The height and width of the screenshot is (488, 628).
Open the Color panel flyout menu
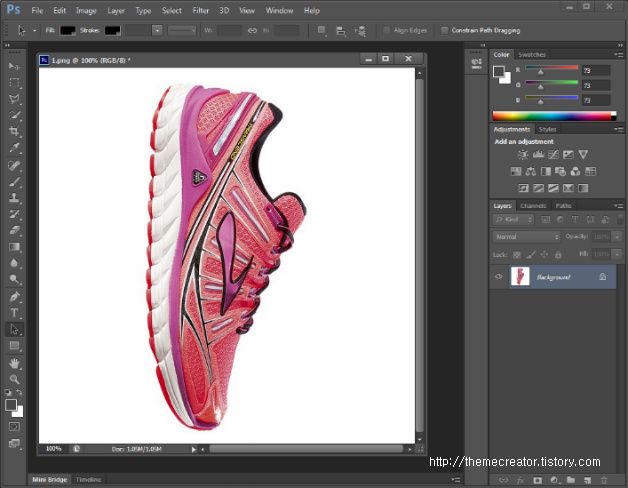pos(618,54)
